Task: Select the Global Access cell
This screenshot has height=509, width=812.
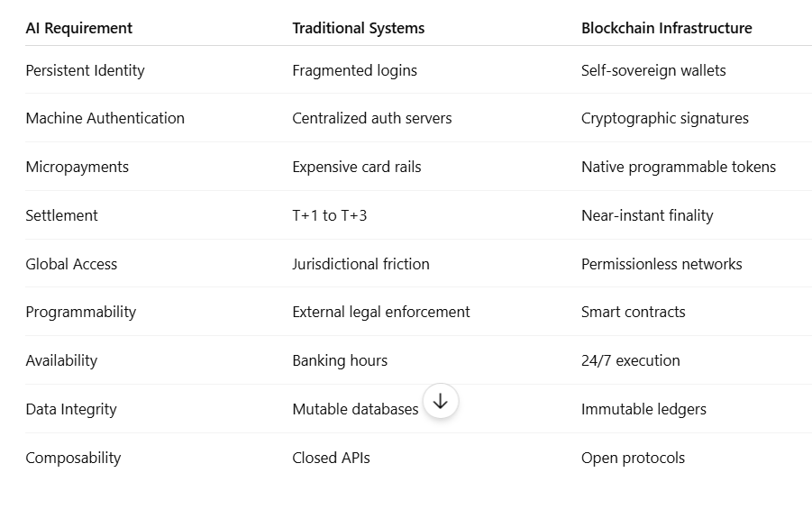Action: click(x=71, y=264)
